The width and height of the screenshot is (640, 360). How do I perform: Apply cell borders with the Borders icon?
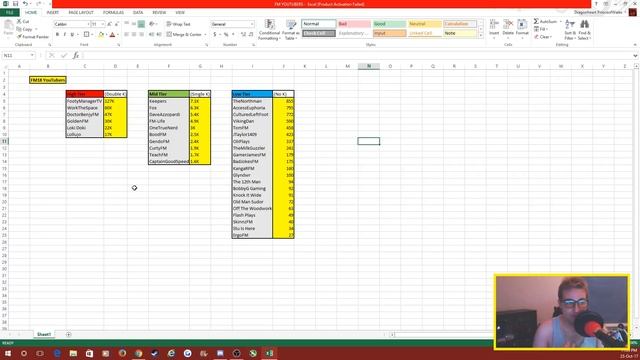[86, 35]
